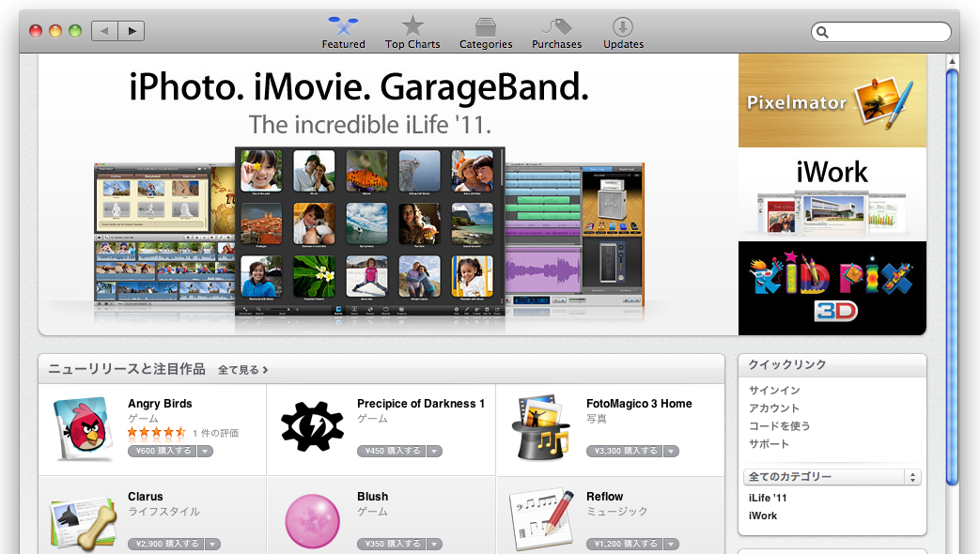Screen dimensions: 980x554
Task: Open the iWork quick link in sidebar
Action: pos(763,516)
